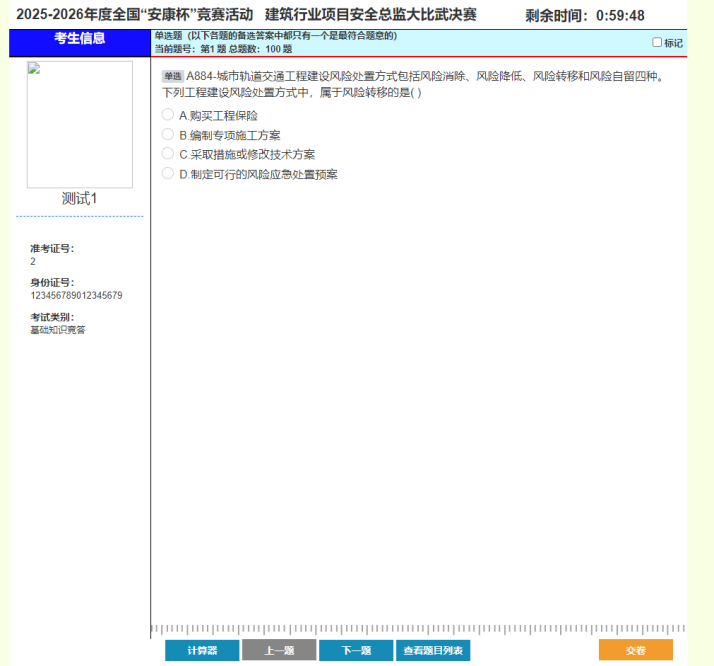This screenshot has height=666, width=714.
Task: Select option A 购买工程保险
Action: pos(168,115)
